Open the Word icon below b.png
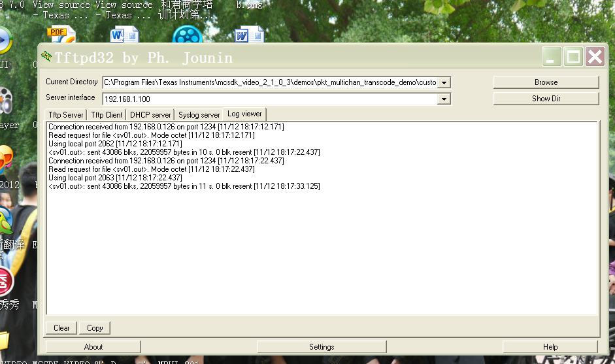 249,35
